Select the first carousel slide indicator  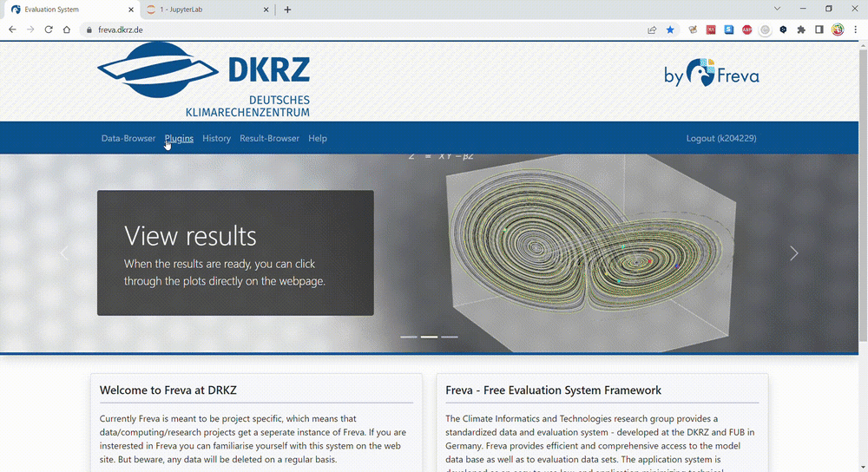tap(408, 337)
